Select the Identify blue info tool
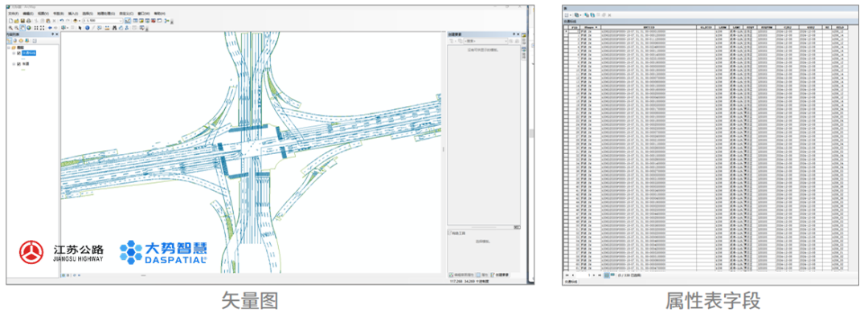 tap(88, 27)
